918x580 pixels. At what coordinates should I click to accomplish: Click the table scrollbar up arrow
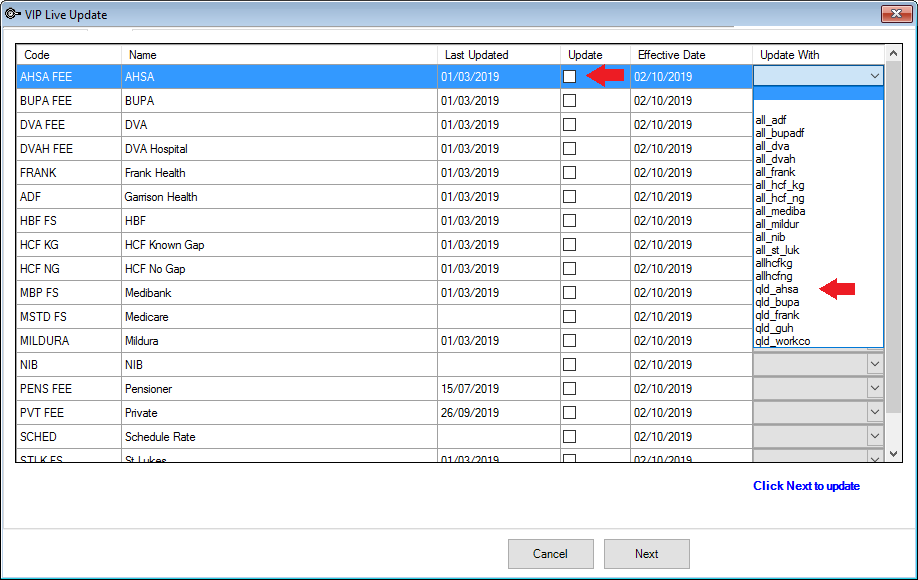893,53
